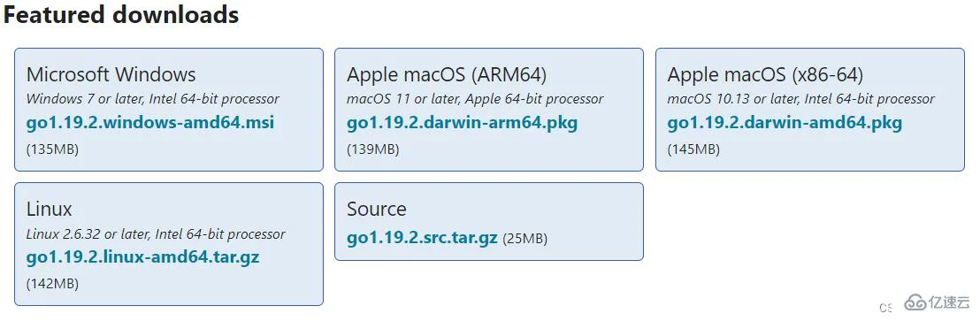980x321 pixels.
Task: Click the macOS 10.13 or later requirement text
Action: tap(800, 99)
